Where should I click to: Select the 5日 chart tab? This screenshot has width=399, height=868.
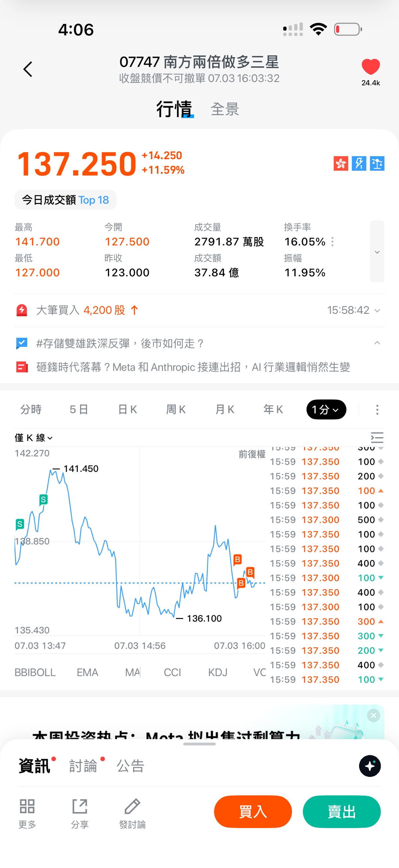point(79,409)
